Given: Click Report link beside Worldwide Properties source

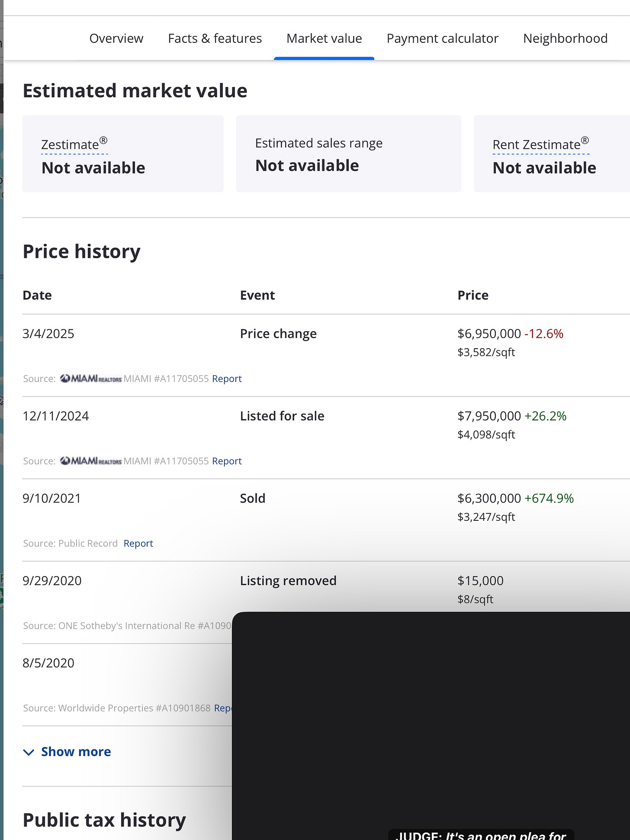Looking at the screenshot, I should coord(223,708).
